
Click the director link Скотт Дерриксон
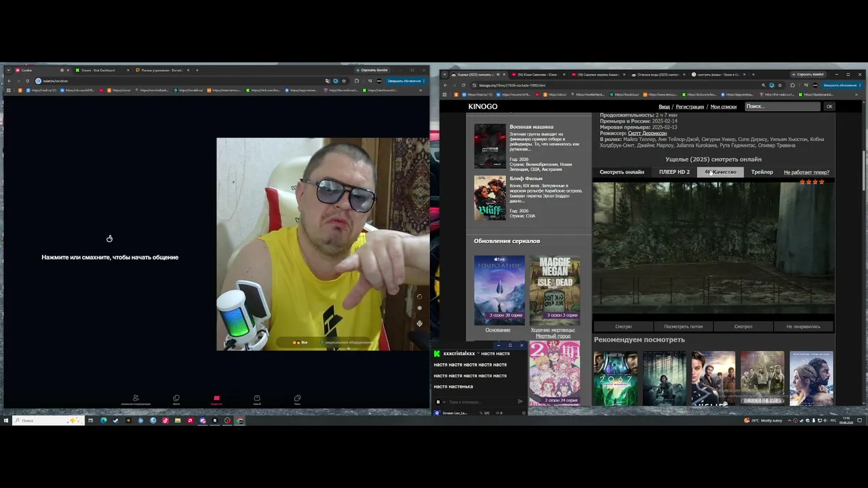click(x=647, y=133)
